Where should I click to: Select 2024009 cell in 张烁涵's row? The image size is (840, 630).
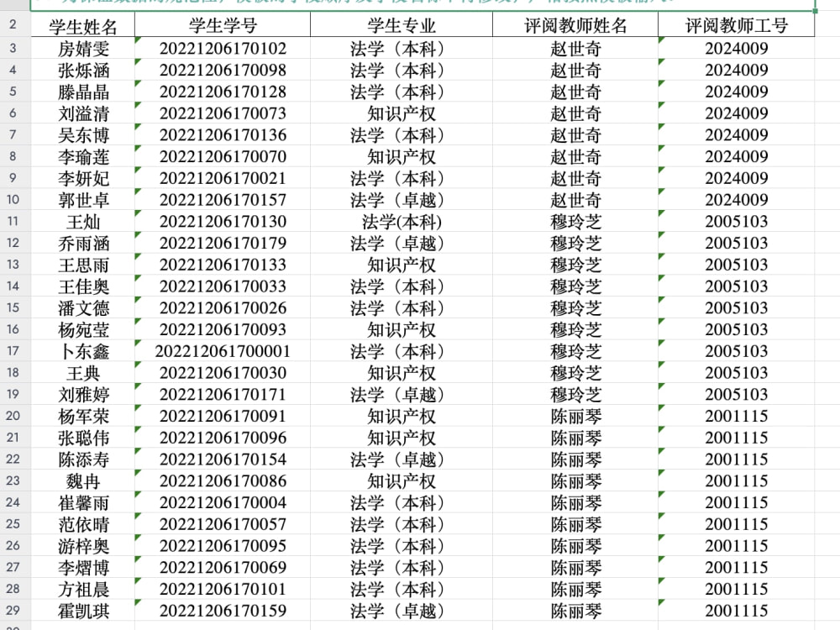(736, 70)
